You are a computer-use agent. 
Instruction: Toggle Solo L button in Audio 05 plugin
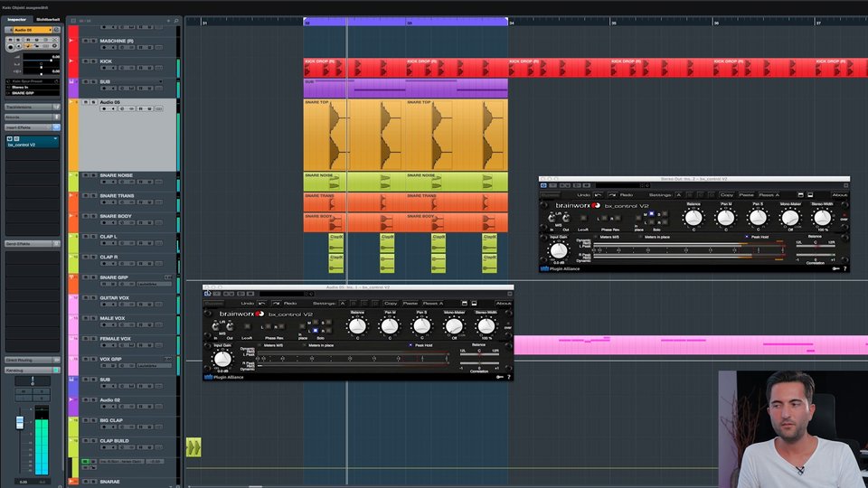(316, 331)
